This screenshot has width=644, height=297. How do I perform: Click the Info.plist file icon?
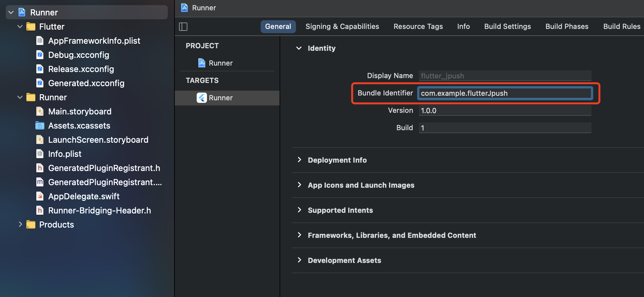40,154
